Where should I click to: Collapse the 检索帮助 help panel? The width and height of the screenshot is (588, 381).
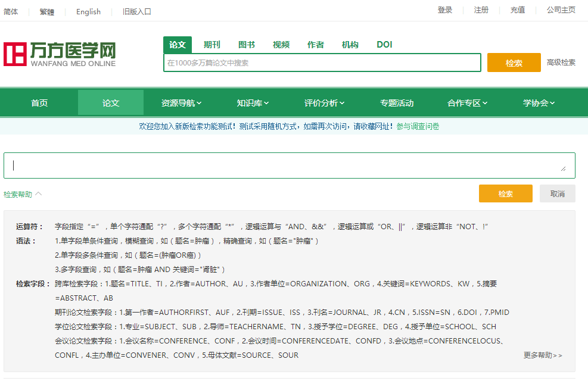click(x=23, y=194)
